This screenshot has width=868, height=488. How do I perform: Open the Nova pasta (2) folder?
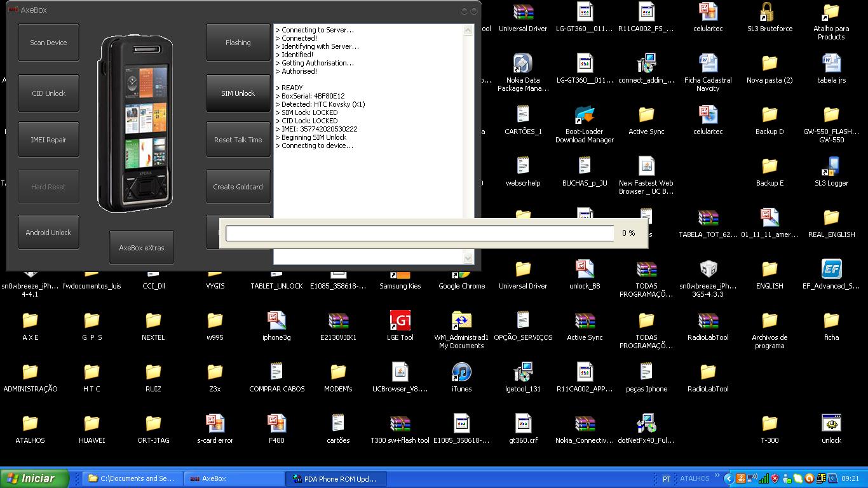click(770, 69)
